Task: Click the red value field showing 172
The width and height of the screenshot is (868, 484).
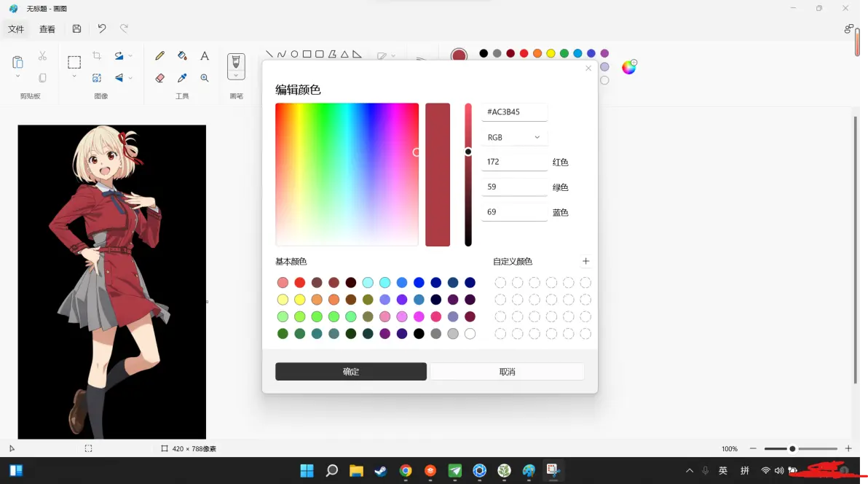Action: click(x=514, y=162)
